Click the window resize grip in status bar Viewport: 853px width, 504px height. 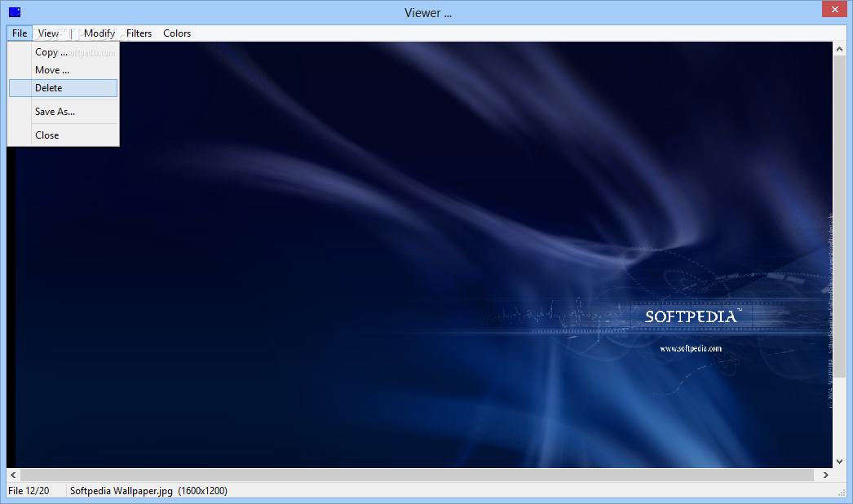coord(841,492)
